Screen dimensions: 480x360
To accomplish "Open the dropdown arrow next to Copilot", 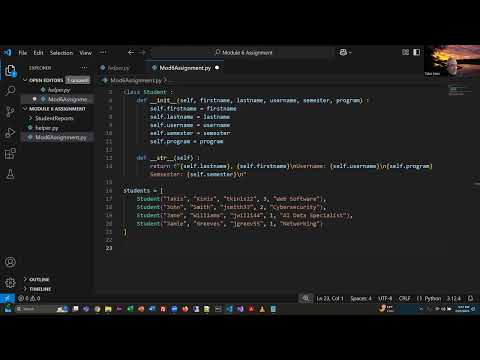I will coord(350,52).
